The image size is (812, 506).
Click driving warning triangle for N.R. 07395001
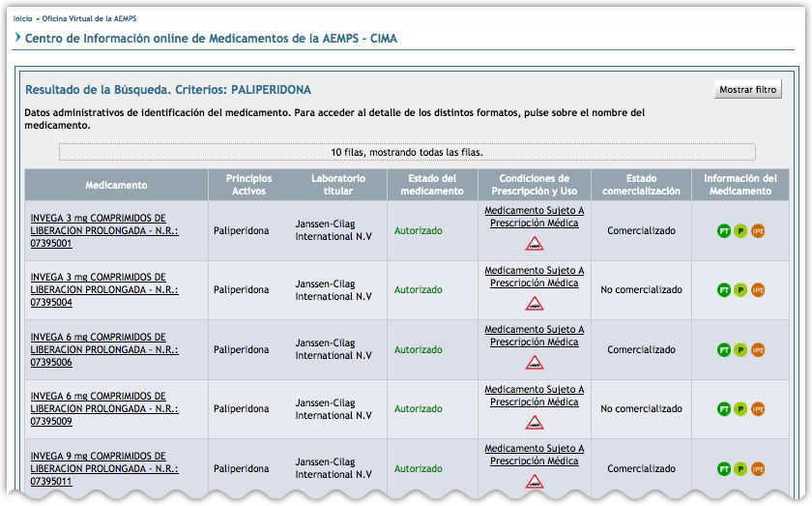[535, 244]
